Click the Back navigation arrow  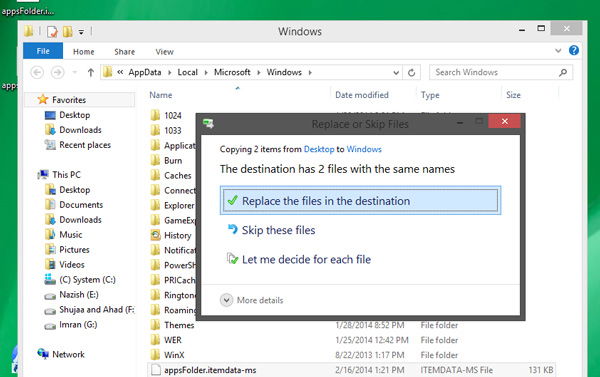(37, 72)
